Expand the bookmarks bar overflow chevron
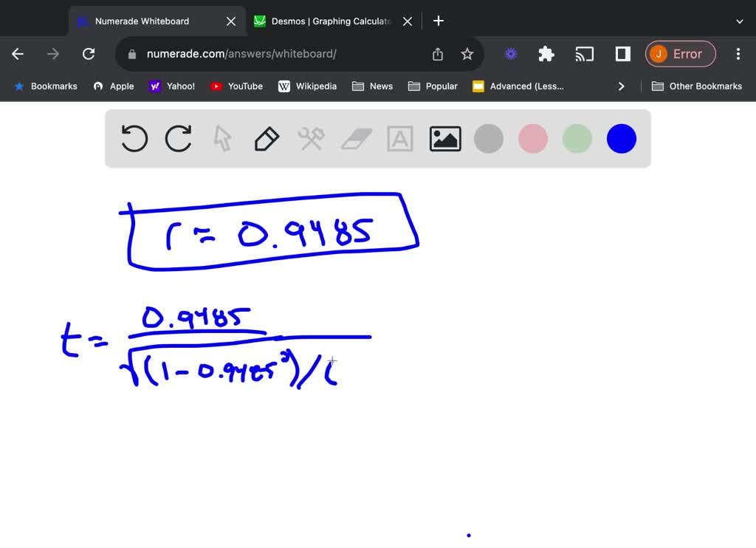 [x=621, y=86]
